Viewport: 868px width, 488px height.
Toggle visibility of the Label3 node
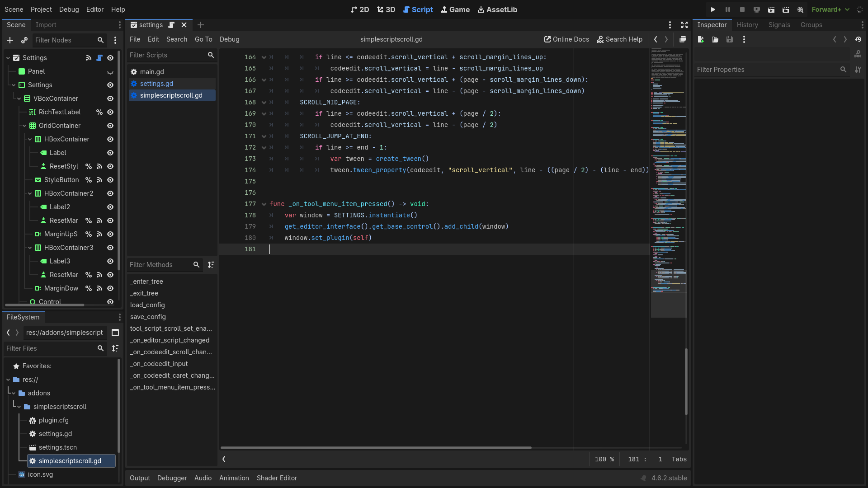(110, 261)
